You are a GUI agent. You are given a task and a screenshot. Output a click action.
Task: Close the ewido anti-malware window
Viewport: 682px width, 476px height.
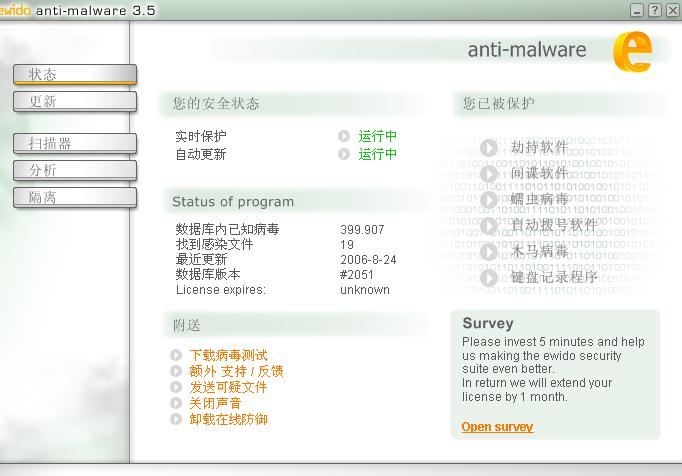(673, 10)
